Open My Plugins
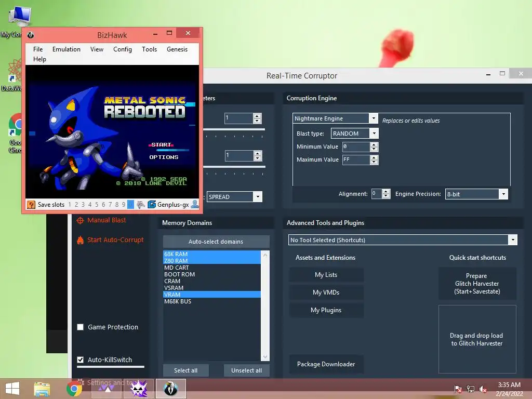Screen dimensions: 532x399 coord(326,310)
